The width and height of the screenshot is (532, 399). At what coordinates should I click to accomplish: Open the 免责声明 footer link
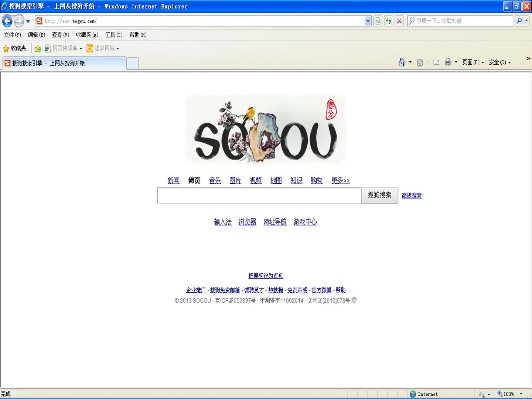[297, 290]
